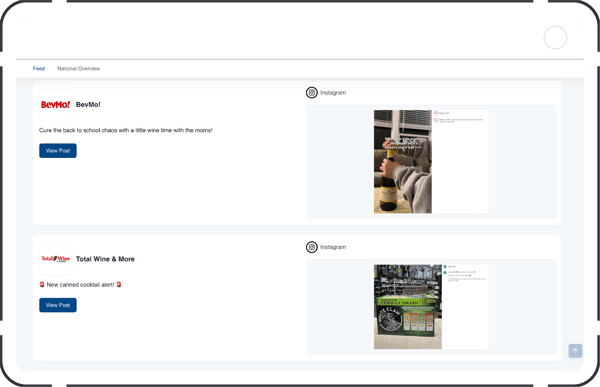The image size is (600, 387).
Task: Click the New canned cocktail alert caption
Action: tap(80, 285)
